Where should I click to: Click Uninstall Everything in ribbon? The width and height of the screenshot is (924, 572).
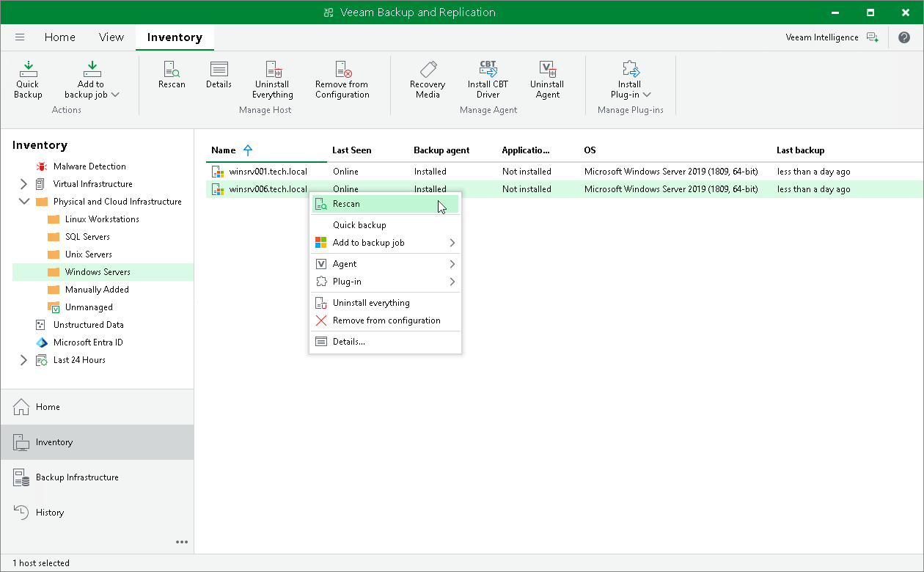click(273, 79)
